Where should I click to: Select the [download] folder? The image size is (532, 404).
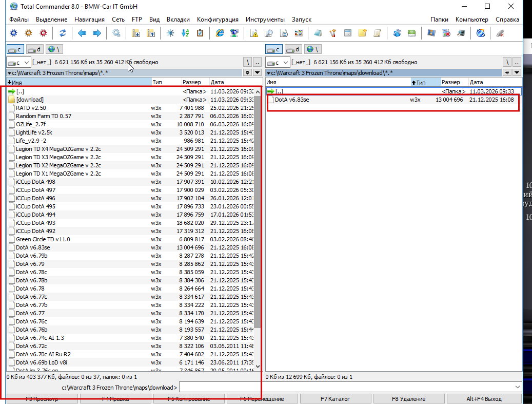tap(131, 100)
